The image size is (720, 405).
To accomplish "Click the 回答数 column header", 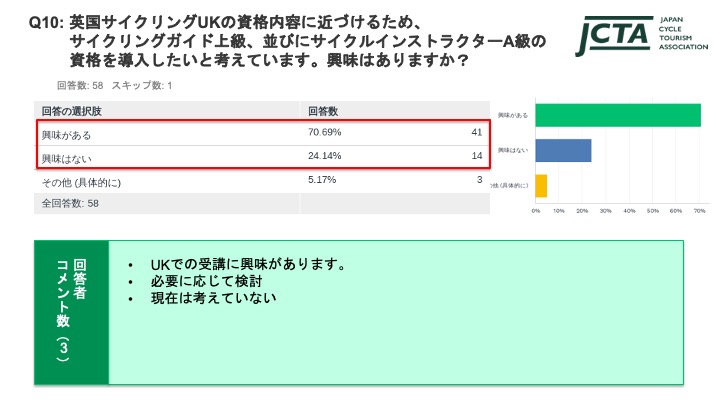I will click(x=323, y=111).
